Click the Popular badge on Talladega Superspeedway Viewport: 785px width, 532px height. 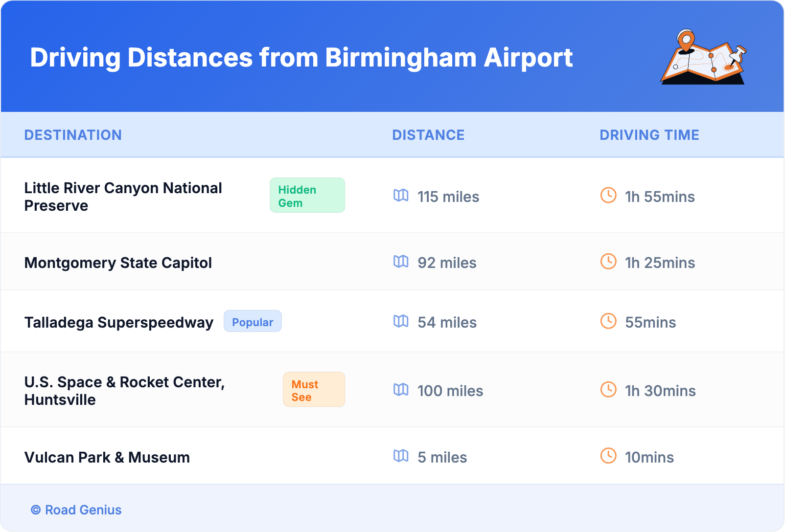pos(253,322)
